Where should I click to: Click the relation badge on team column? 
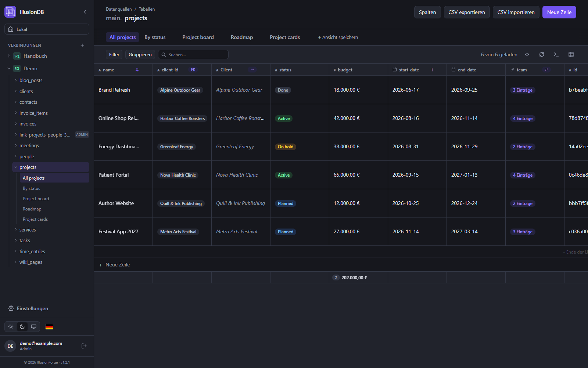[546, 70]
